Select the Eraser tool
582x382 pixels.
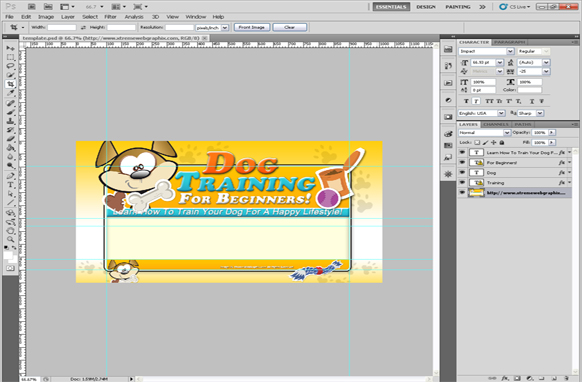(x=10, y=139)
